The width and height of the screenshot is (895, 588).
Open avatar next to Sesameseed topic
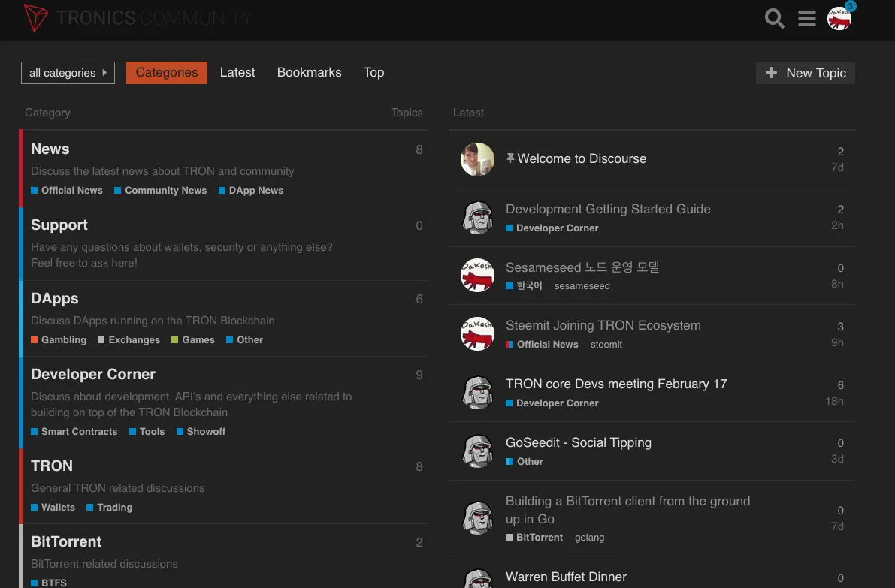(477, 276)
